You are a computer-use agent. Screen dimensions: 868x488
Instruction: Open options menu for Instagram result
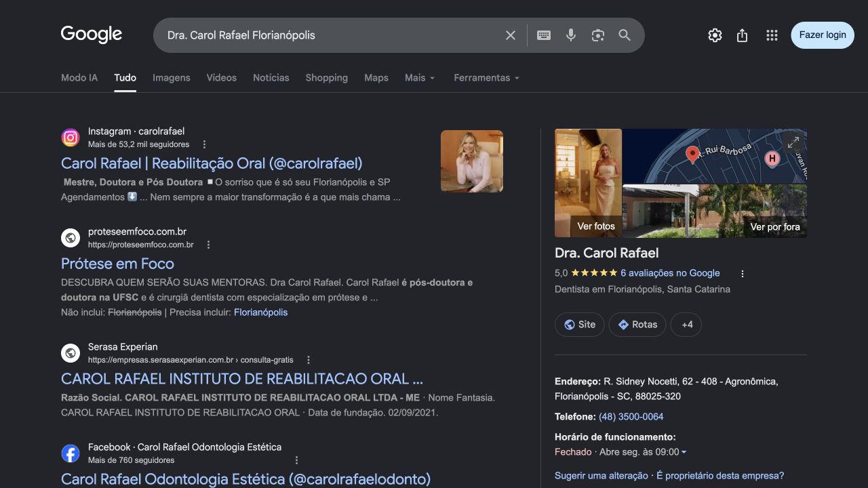[x=204, y=144]
